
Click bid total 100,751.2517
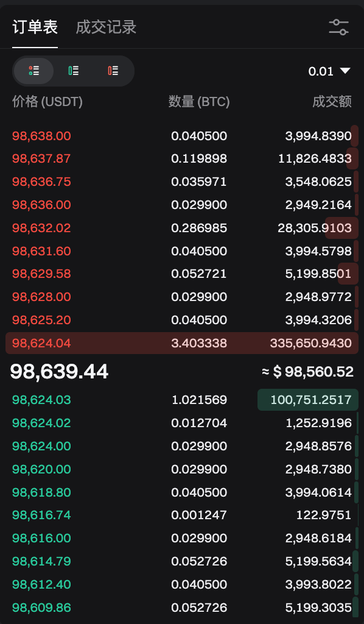pos(311,400)
